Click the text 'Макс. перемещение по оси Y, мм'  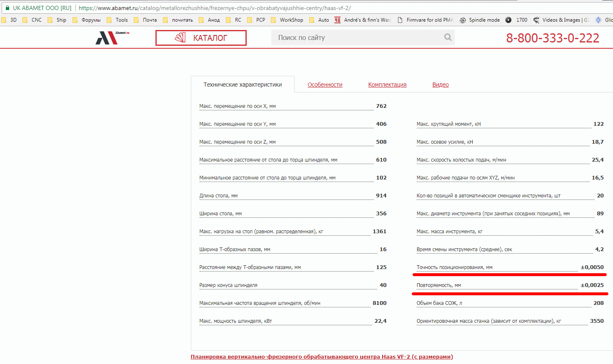(238, 124)
